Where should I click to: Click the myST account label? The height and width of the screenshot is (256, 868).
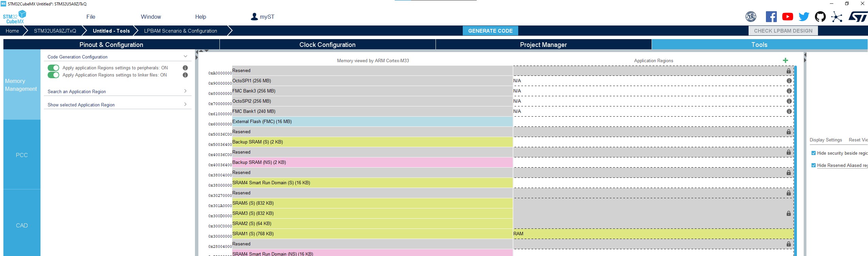point(267,17)
